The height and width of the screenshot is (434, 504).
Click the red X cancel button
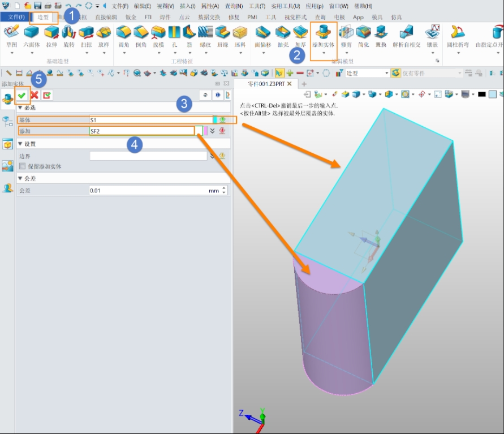pos(35,95)
